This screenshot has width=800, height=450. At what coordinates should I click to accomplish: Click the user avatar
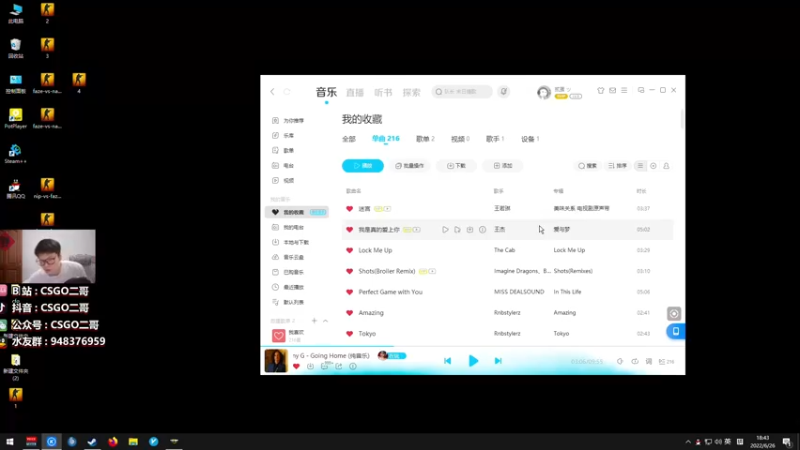(544, 92)
